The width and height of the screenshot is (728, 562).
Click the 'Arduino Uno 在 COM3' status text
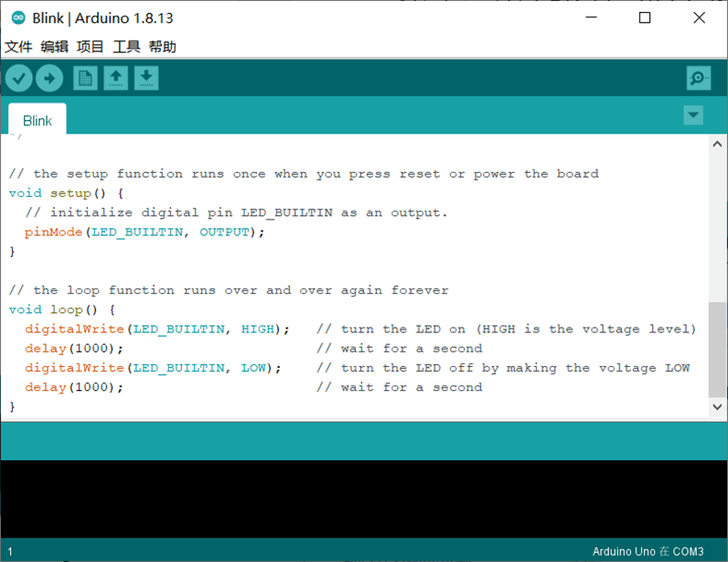(648, 551)
